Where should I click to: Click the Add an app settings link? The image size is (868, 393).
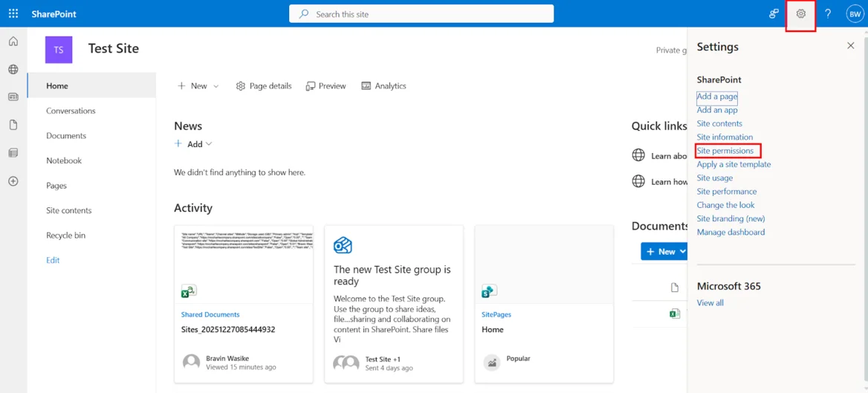[717, 110]
